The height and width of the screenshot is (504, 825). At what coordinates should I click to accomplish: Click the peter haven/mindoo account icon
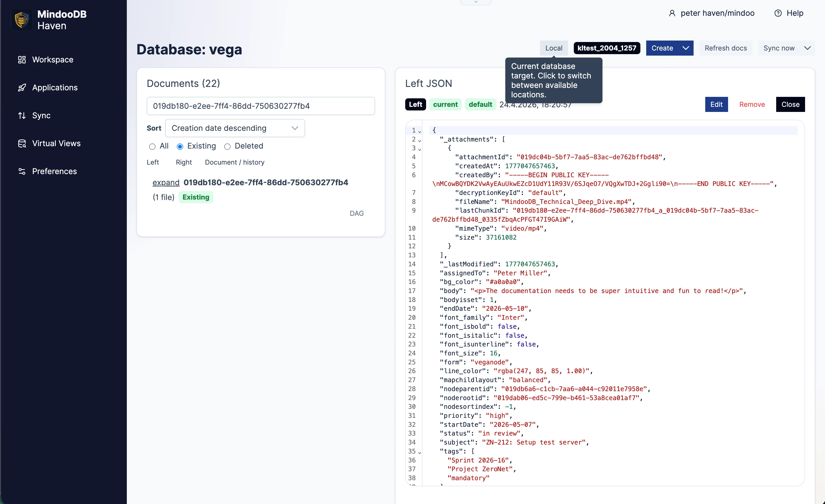(672, 13)
